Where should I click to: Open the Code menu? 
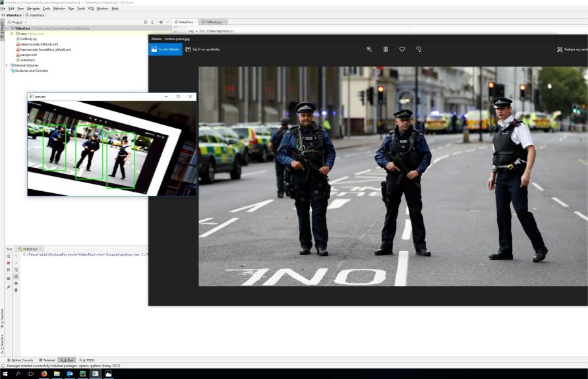pos(46,9)
